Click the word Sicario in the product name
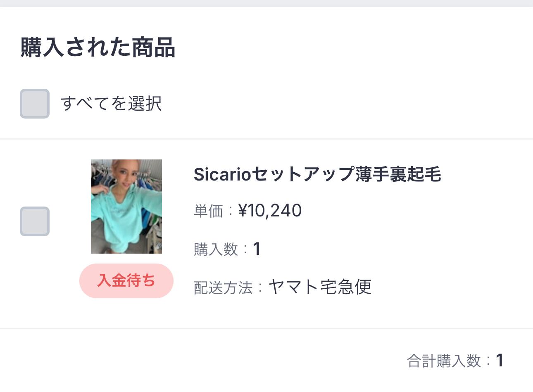Screen dimensions: 533x392 click(222, 175)
